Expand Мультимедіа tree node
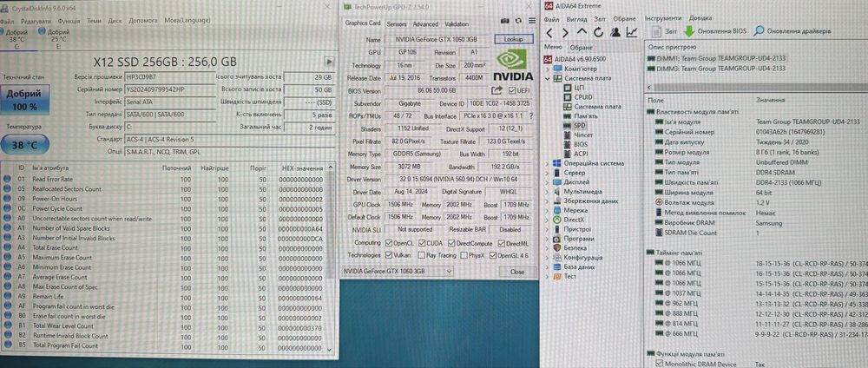This screenshot has height=368, width=868. (548, 192)
